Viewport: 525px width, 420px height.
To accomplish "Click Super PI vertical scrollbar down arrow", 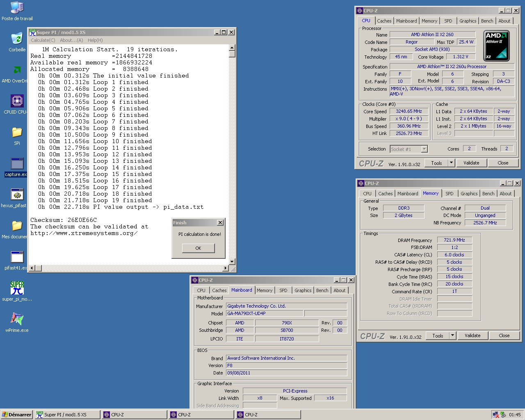I will pyautogui.click(x=232, y=262).
